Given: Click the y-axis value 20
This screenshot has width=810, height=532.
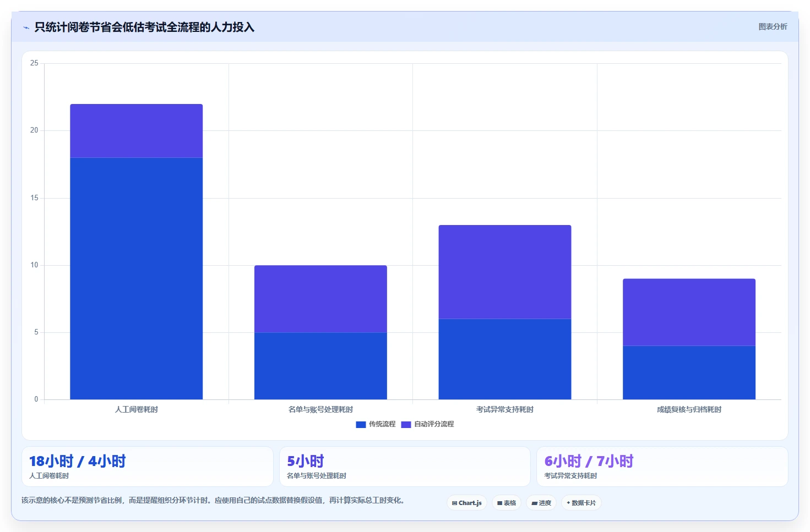Looking at the screenshot, I should (34, 130).
